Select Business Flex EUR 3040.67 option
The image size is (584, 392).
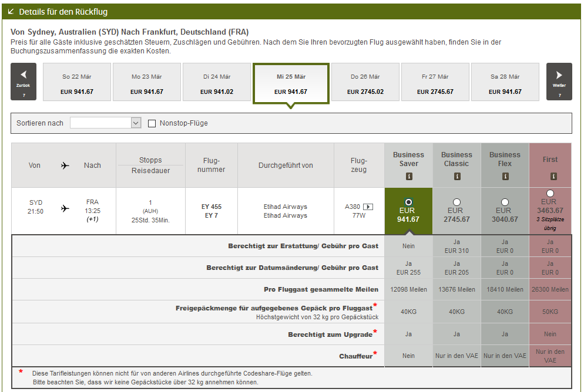[505, 202]
